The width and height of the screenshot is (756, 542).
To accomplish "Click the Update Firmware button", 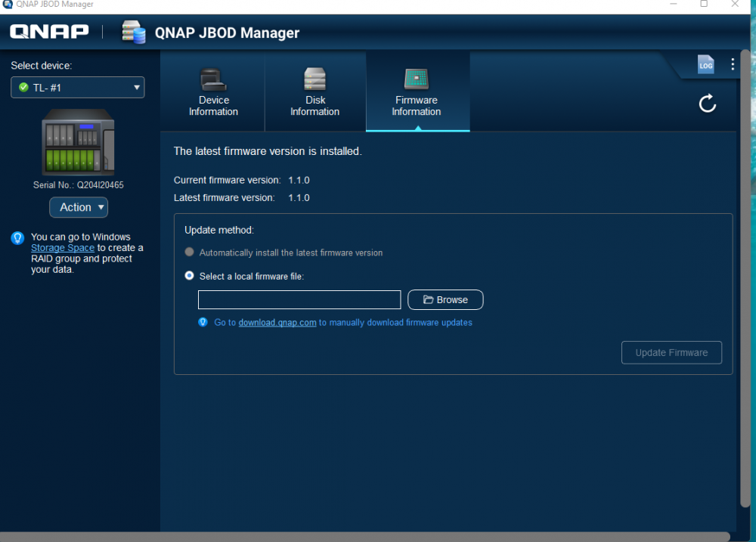I will point(671,352).
